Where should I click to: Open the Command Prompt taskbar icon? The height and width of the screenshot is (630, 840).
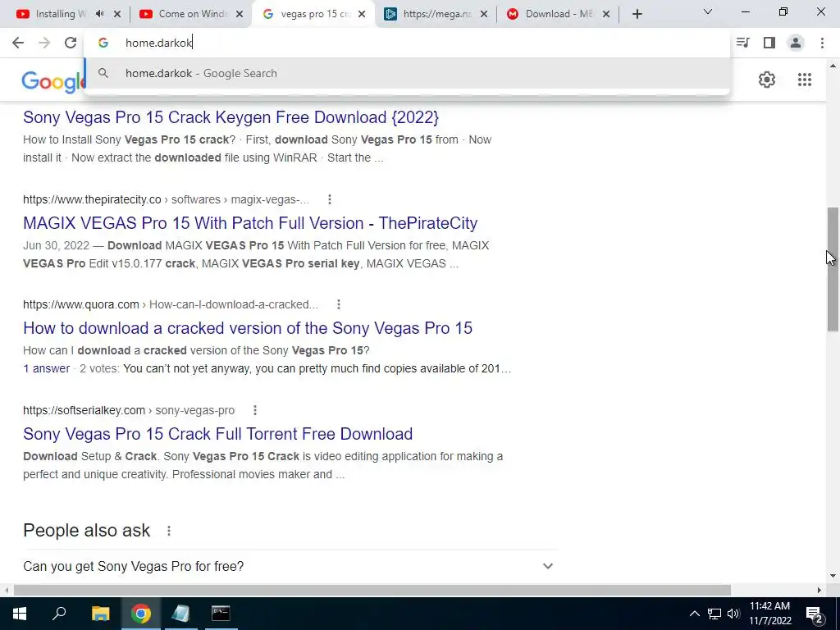[x=221, y=614]
